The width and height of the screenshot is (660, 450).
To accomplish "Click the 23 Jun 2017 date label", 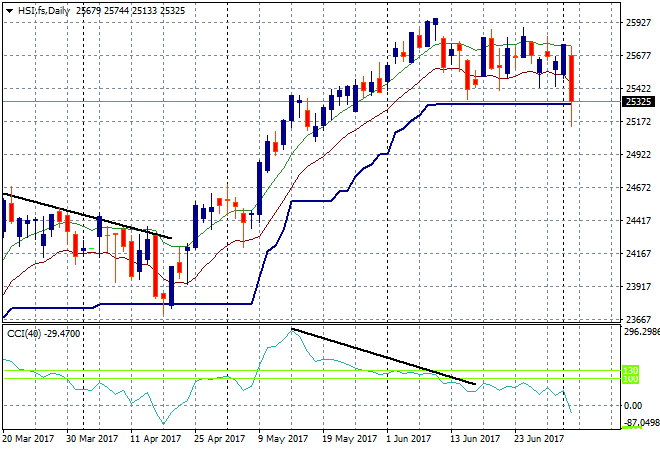I will tap(539, 439).
